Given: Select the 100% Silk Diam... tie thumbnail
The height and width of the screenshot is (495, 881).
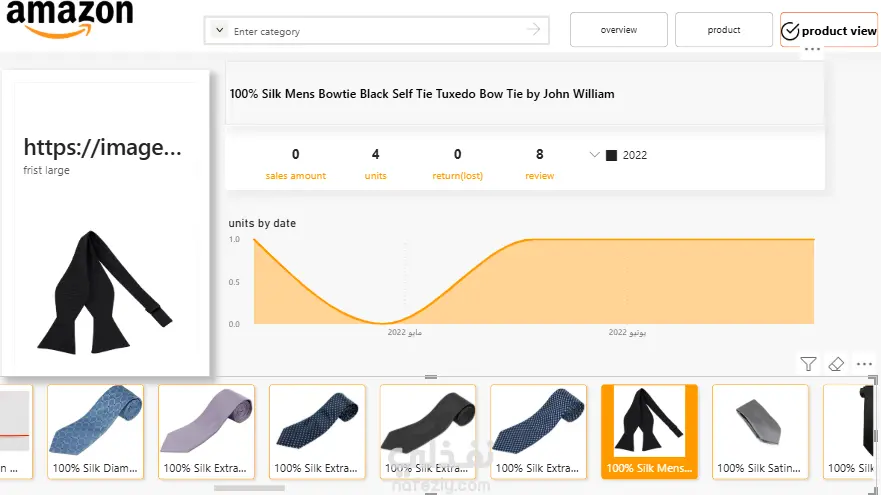Looking at the screenshot, I should tap(96, 432).
